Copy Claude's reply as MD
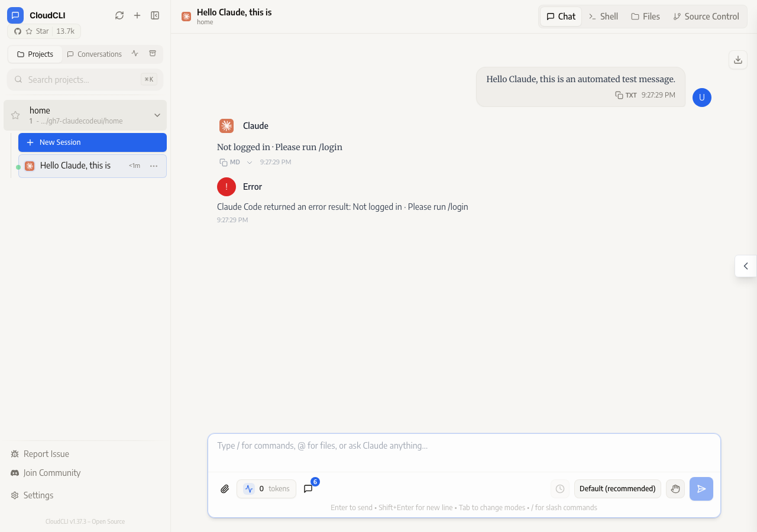757x532 pixels. pos(229,162)
